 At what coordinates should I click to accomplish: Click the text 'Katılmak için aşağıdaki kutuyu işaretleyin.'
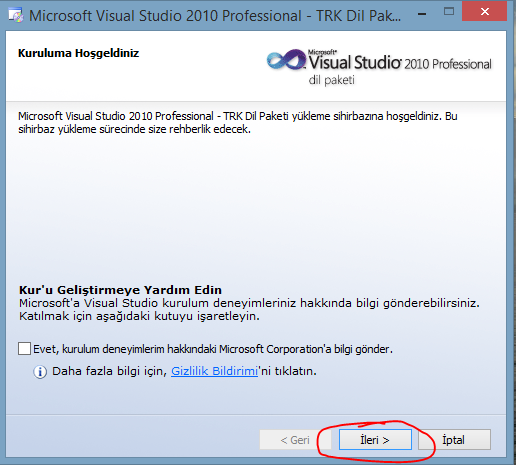[139, 316]
